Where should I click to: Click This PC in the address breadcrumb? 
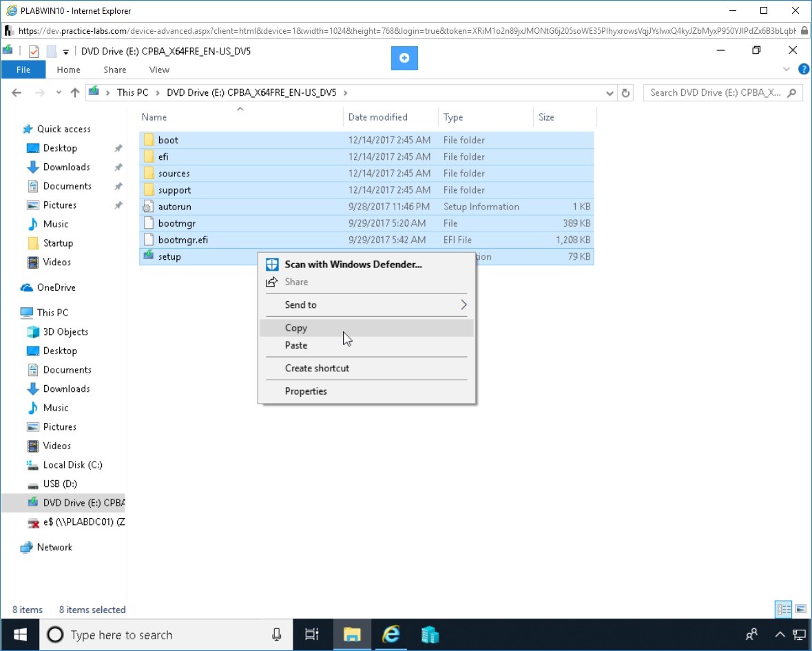[132, 93]
